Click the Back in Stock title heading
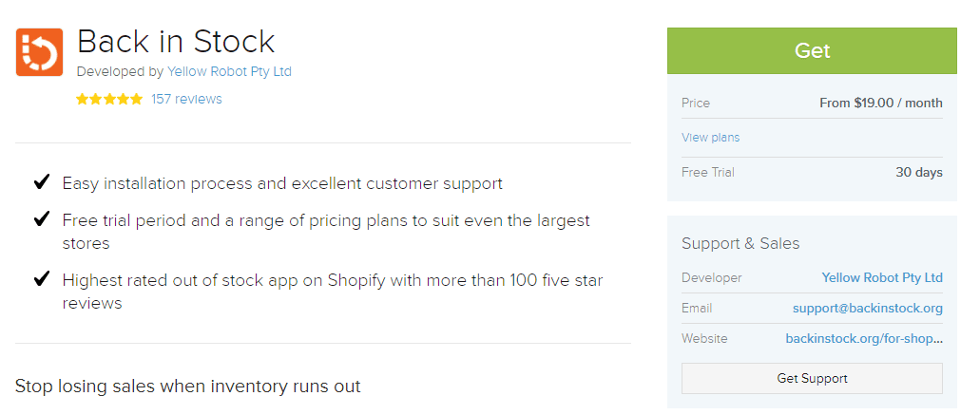Screen dimensions: 980x415 coord(176,41)
